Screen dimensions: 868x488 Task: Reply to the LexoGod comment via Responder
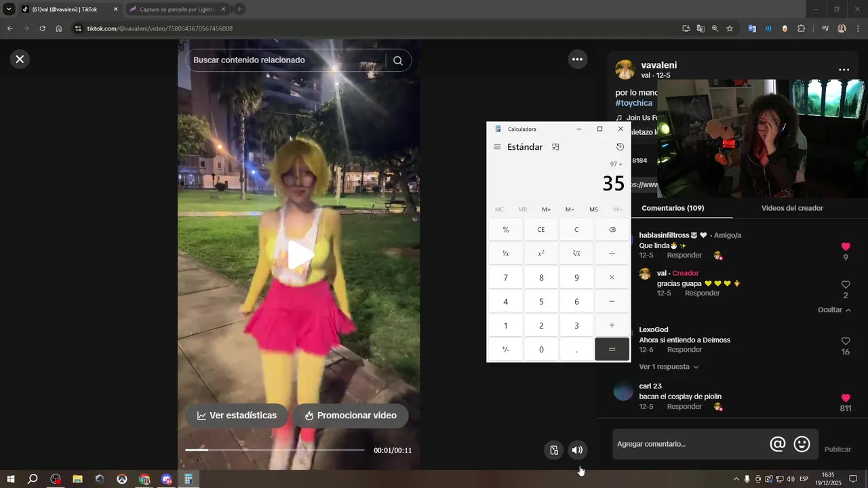click(x=684, y=350)
